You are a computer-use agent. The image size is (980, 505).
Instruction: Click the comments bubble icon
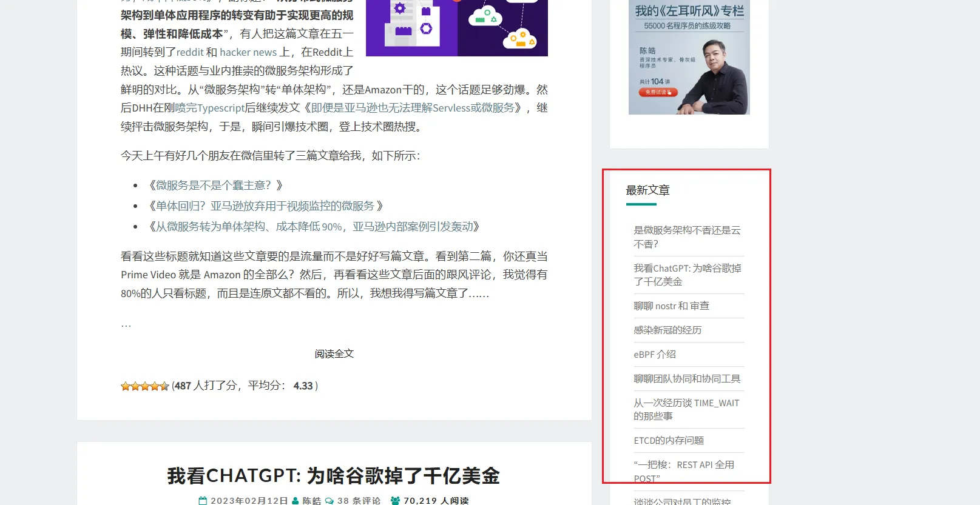coord(329,501)
